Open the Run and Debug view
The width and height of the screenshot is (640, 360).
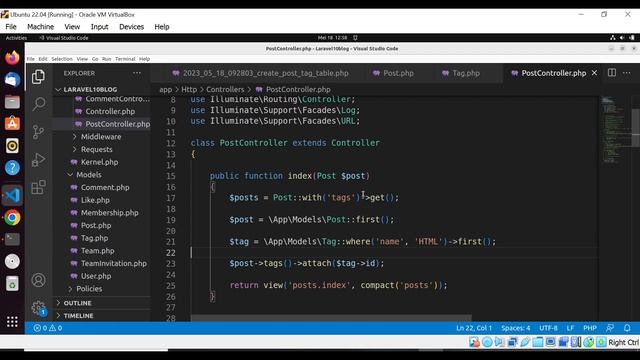click(x=38, y=160)
